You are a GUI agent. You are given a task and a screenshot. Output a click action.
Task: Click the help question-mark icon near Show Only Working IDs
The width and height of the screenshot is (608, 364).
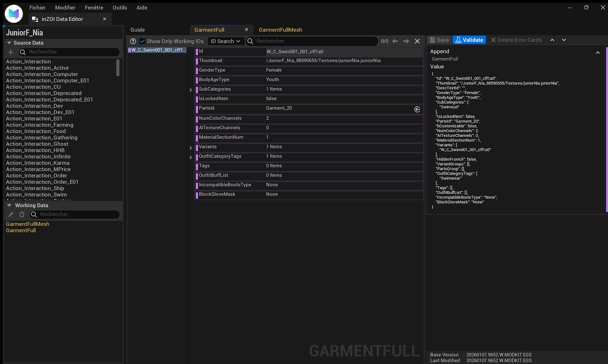click(133, 41)
